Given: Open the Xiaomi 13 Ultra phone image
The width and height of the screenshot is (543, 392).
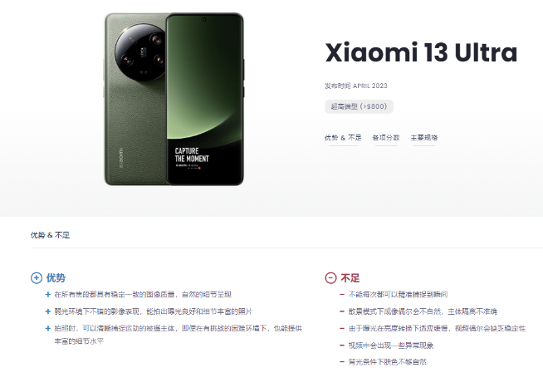Looking at the screenshot, I should point(174,100).
